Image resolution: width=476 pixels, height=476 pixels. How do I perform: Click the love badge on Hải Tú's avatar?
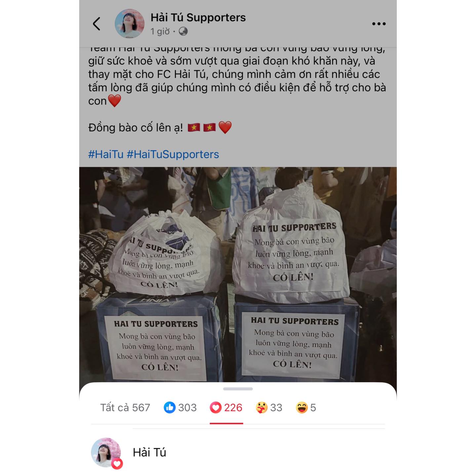(x=117, y=464)
